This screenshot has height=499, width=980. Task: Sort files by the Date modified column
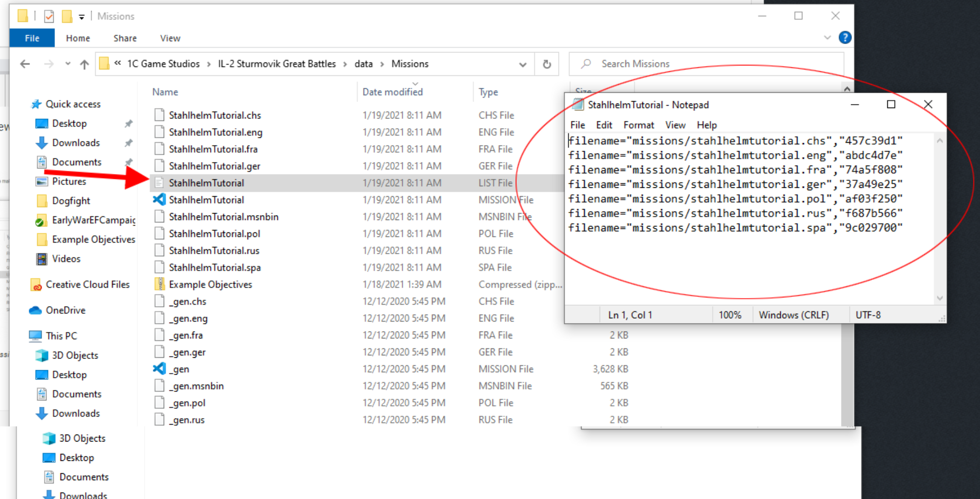click(x=392, y=92)
